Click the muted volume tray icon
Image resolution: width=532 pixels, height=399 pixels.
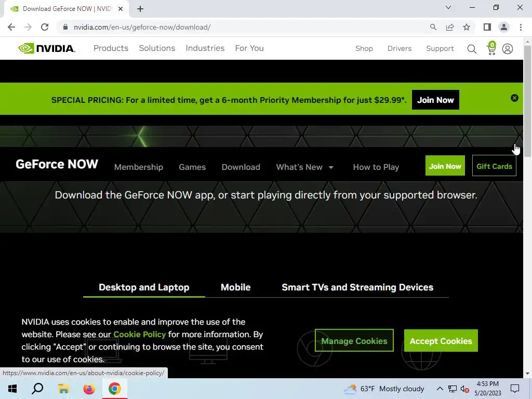point(465,389)
